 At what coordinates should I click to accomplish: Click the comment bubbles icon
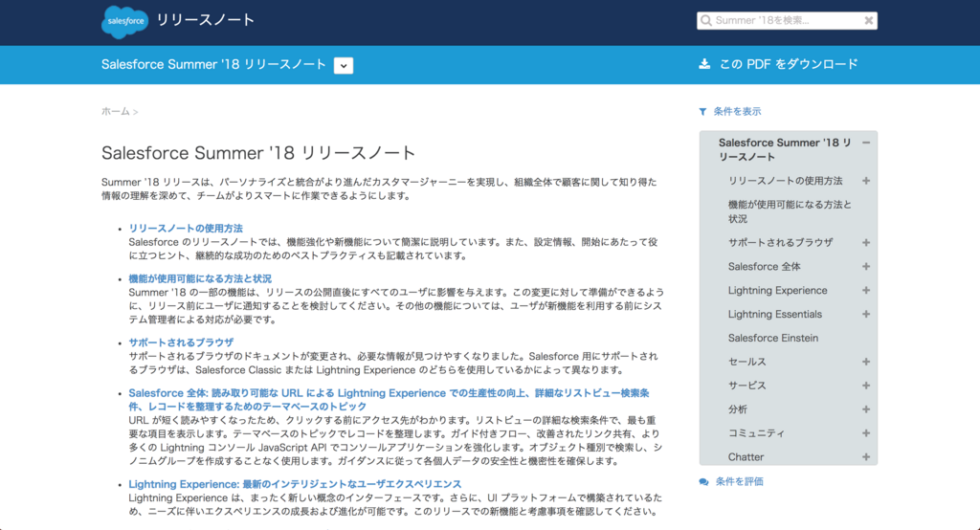coord(703,482)
